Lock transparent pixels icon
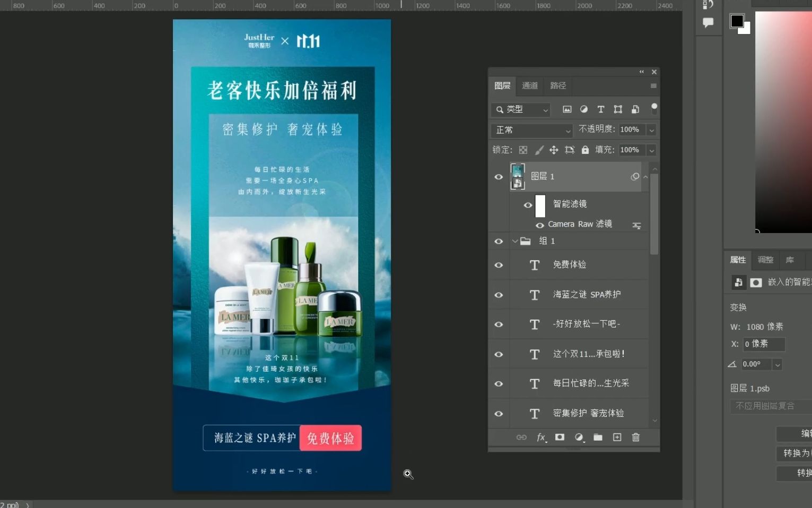This screenshot has width=812, height=508. [523, 150]
